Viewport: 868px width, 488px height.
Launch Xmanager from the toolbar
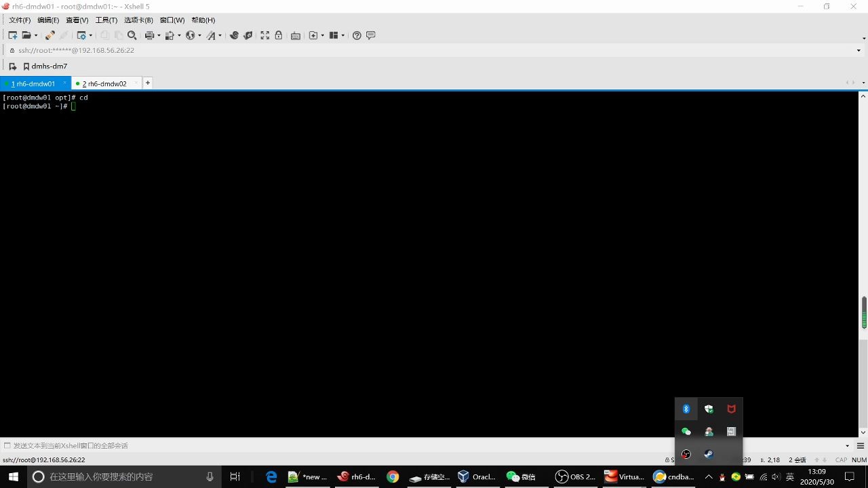[248, 35]
